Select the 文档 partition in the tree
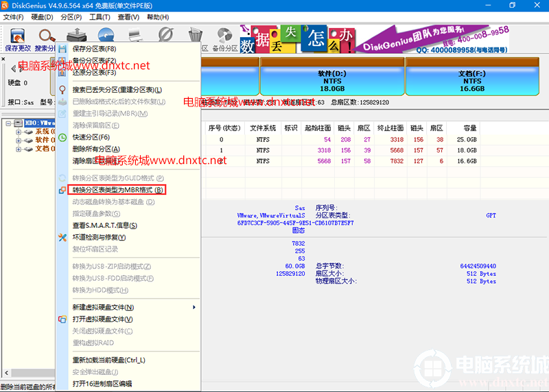 (45, 149)
